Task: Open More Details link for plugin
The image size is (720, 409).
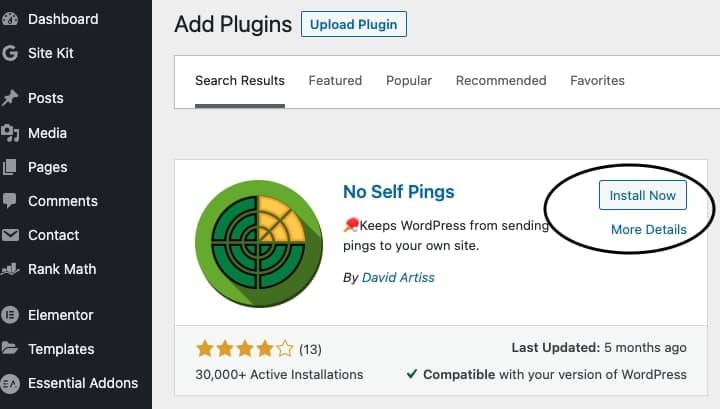Action: click(x=648, y=230)
